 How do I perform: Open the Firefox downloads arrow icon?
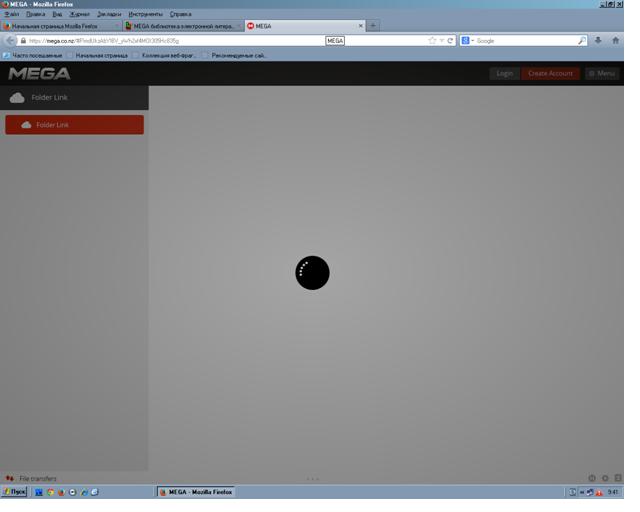598,40
